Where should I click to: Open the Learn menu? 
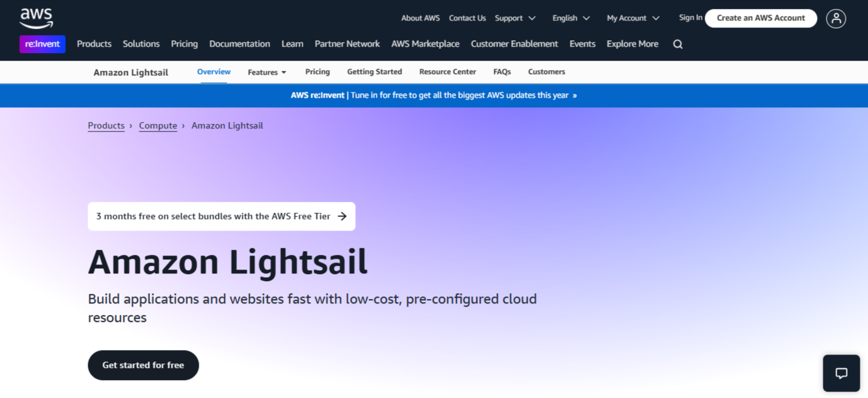tap(293, 44)
